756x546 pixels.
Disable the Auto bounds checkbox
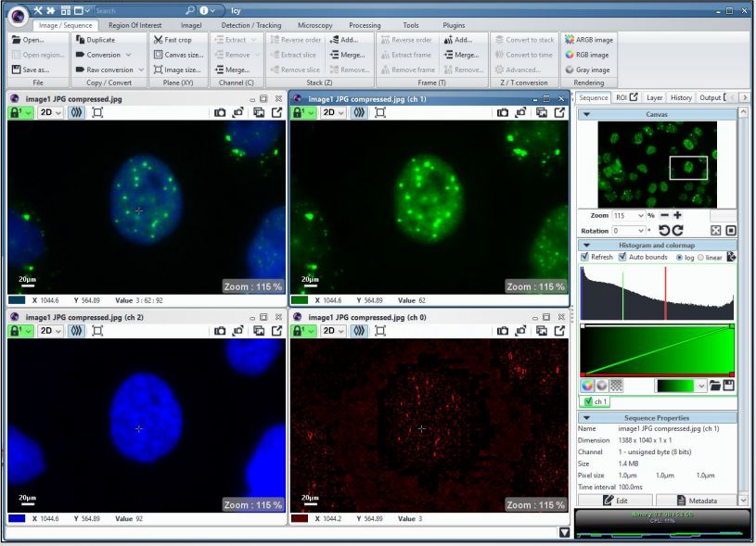[x=622, y=257]
